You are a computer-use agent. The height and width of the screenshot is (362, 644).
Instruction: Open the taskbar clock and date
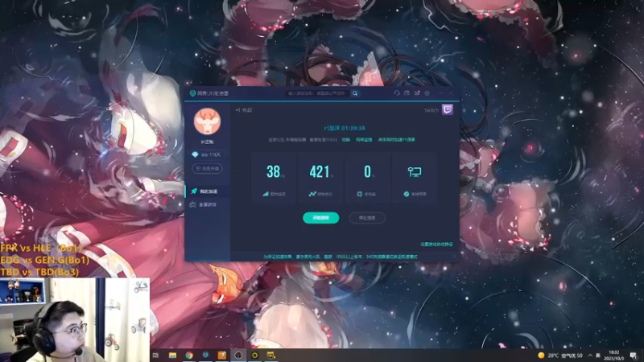613,356
